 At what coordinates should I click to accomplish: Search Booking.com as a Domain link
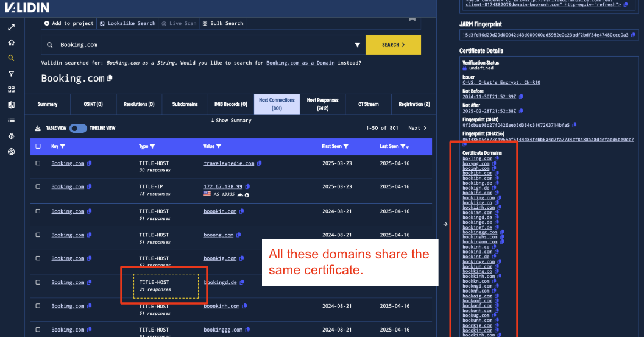coord(300,63)
